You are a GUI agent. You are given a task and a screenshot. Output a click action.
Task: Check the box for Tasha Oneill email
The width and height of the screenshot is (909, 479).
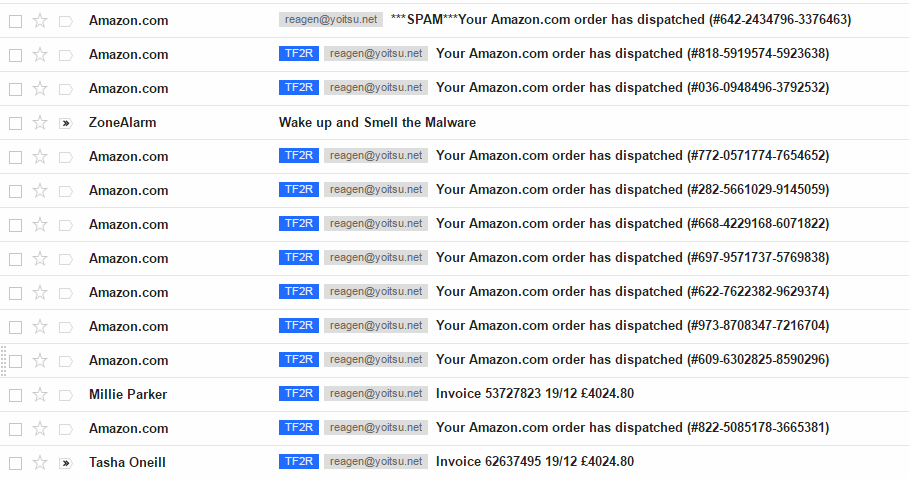point(16,463)
